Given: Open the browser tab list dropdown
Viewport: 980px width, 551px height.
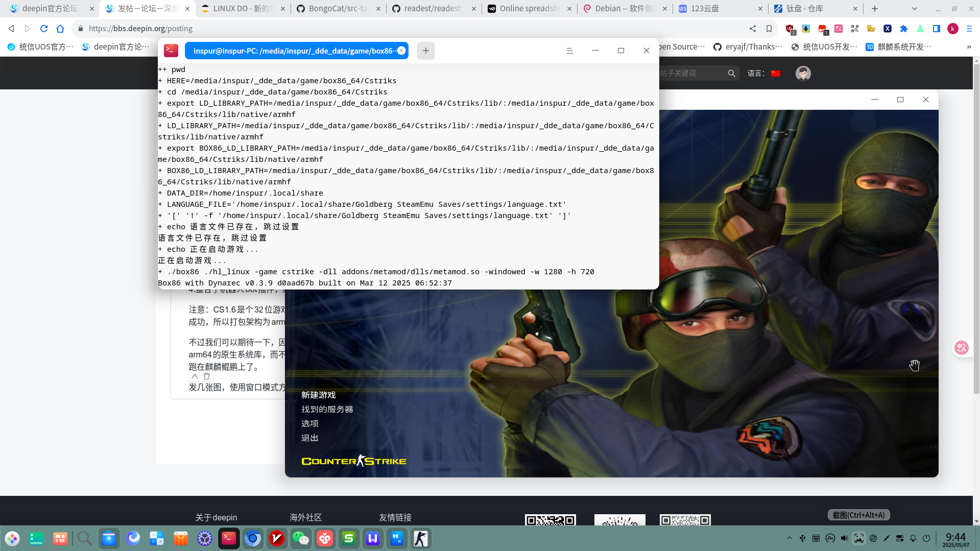Looking at the screenshot, I should [915, 9].
